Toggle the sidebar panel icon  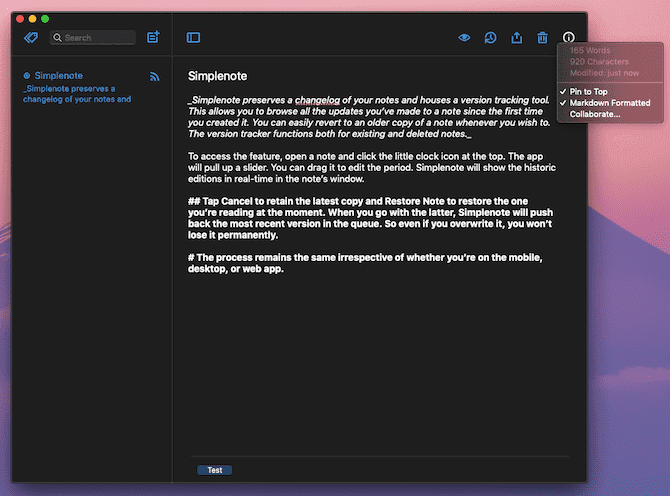coord(193,38)
